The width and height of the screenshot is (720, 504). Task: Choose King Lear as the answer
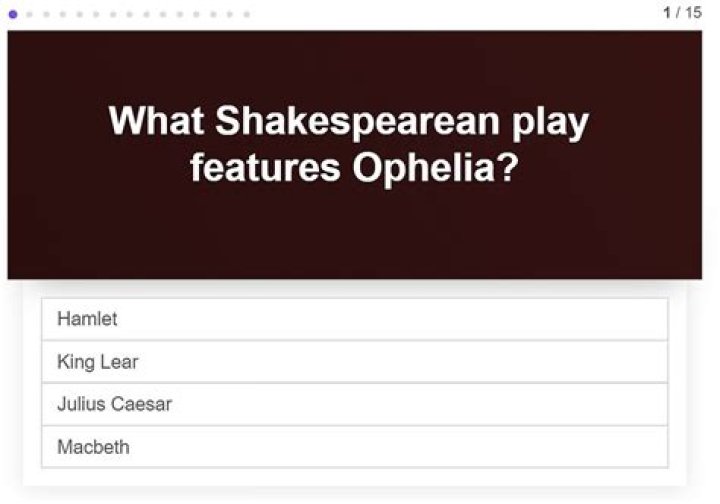click(354, 362)
